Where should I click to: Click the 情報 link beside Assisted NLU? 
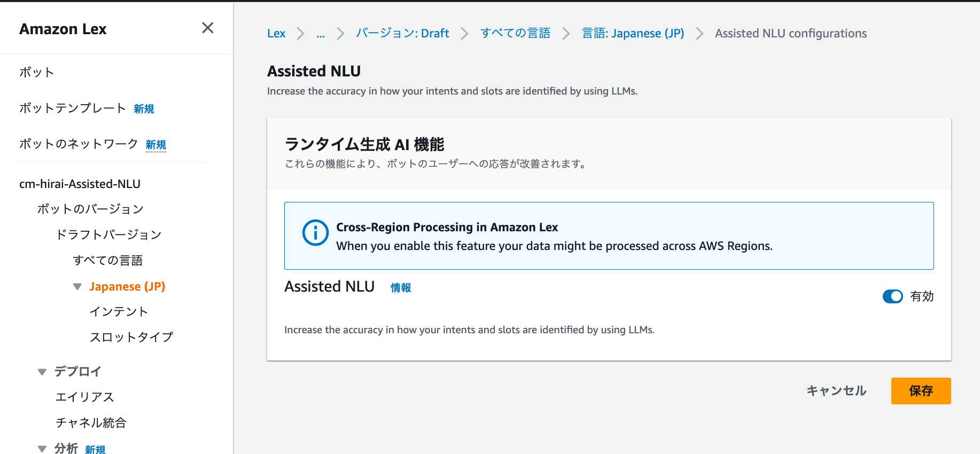[401, 288]
